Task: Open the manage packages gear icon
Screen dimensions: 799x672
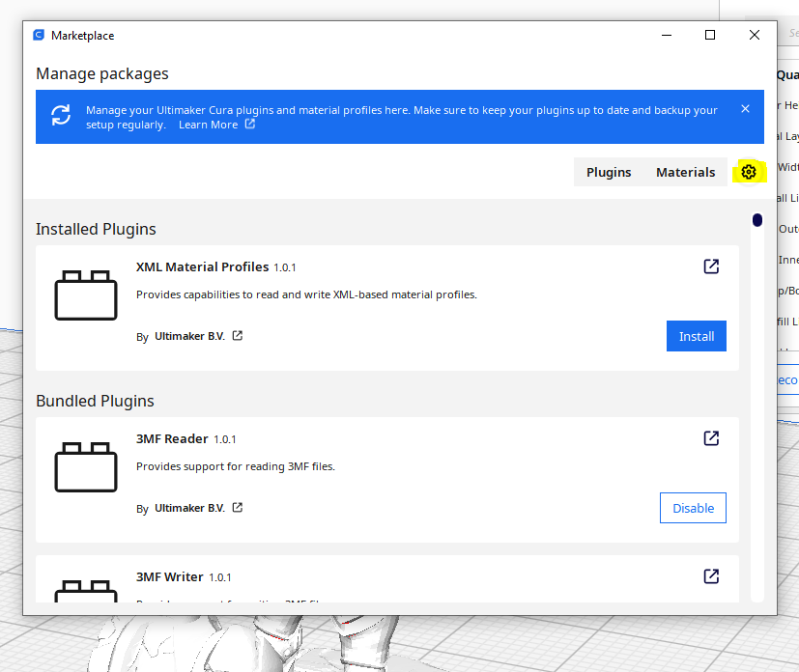Action: click(x=748, y=172)
